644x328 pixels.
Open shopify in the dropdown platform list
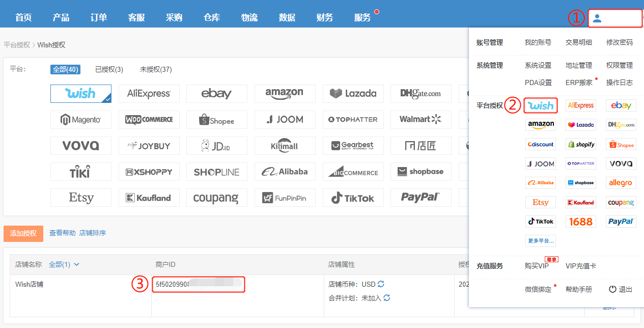tap(581, 144)
